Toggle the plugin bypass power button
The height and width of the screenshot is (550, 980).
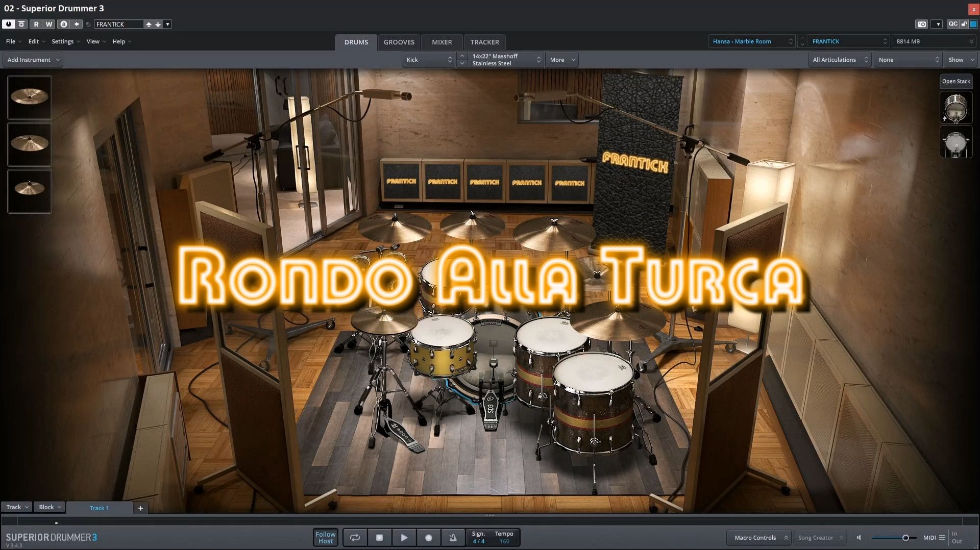(8, 24)
